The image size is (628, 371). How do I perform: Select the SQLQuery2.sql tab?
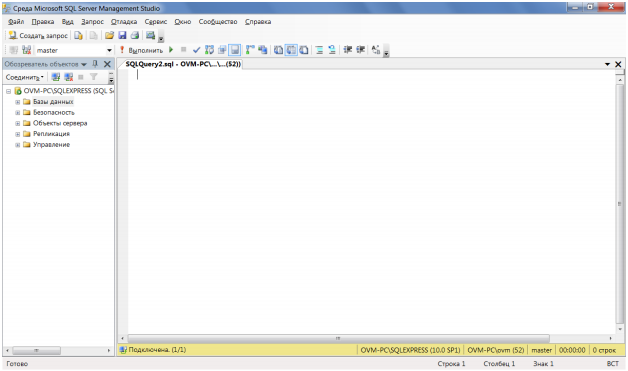pos(183,64)
